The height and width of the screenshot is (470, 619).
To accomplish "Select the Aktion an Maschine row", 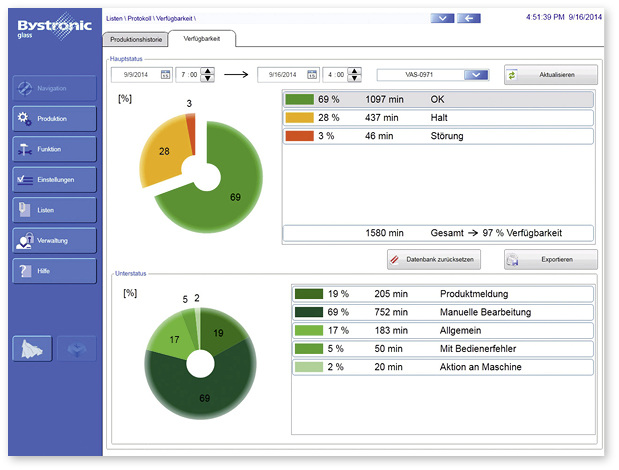I will pyautogui.click(x=443, y=367).
